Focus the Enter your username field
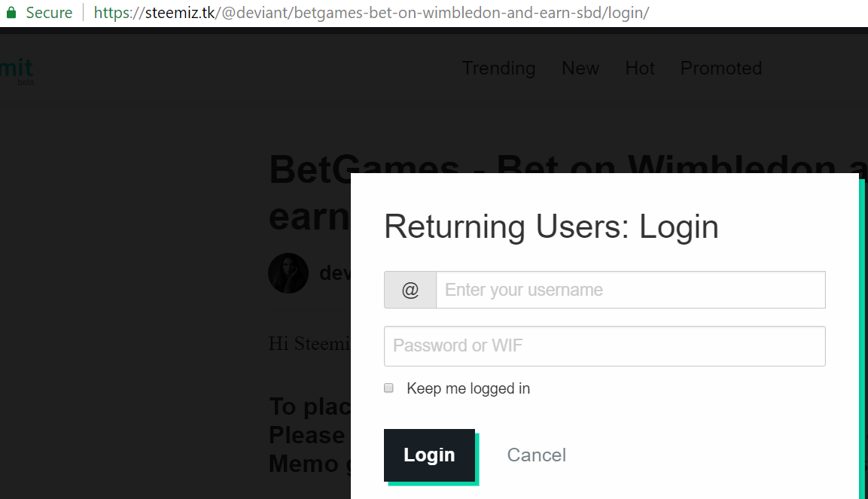 (631, 290)
